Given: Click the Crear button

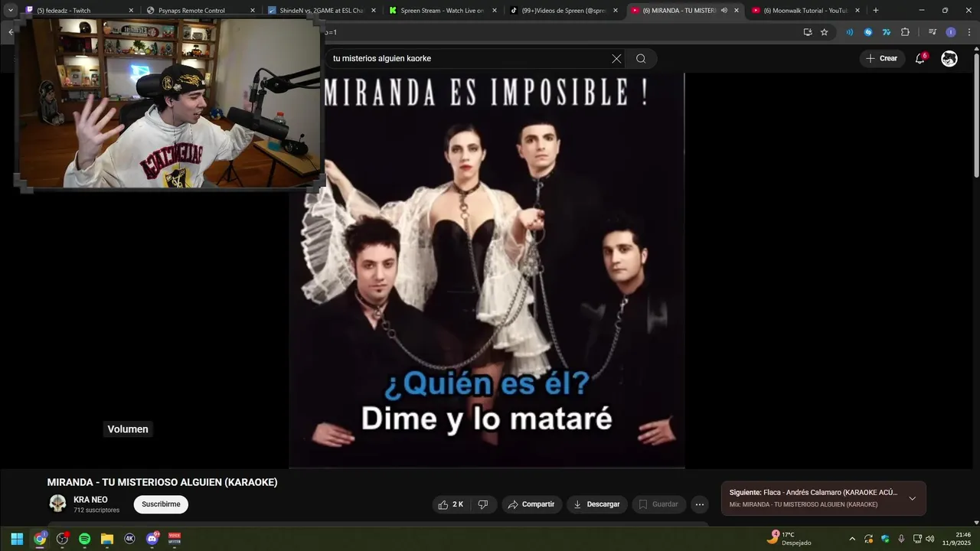Looking at the screenshot, I should (881, 59).
